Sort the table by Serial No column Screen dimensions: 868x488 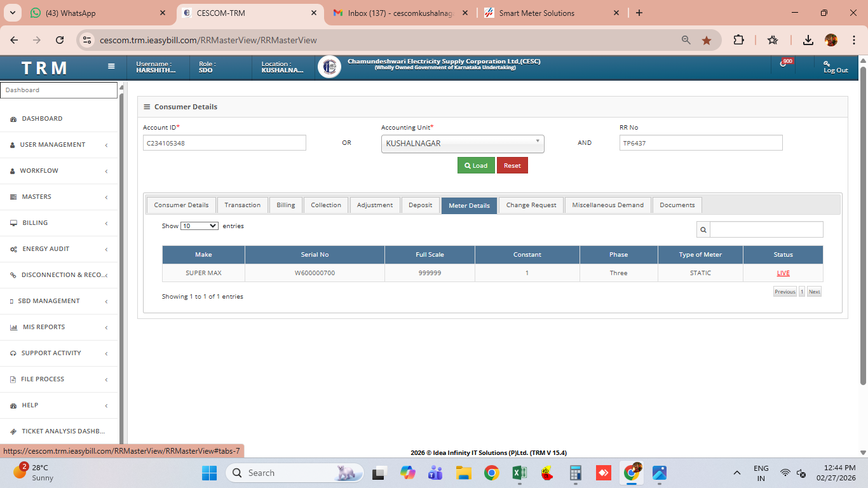(315, 255)
